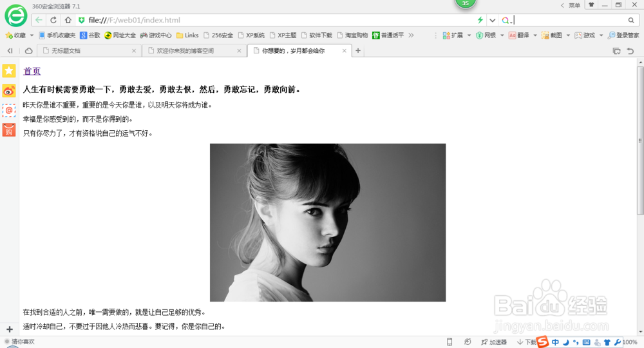Close the 欢迎你来我的博客空间 tab
This screenshot has width=644, height=348.
point(239,50)
